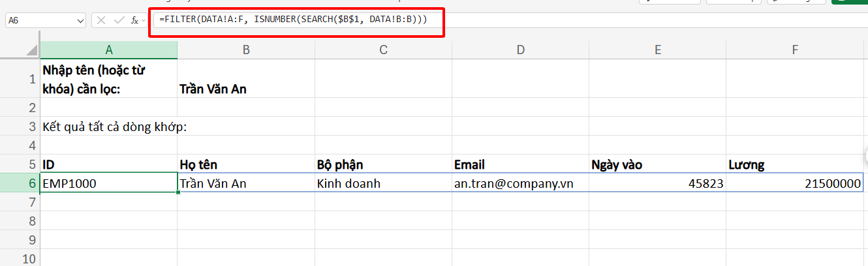This screenshot has height=266, width=868.
Task: Click the cancel formula X icon
Action: pos(101,20)
